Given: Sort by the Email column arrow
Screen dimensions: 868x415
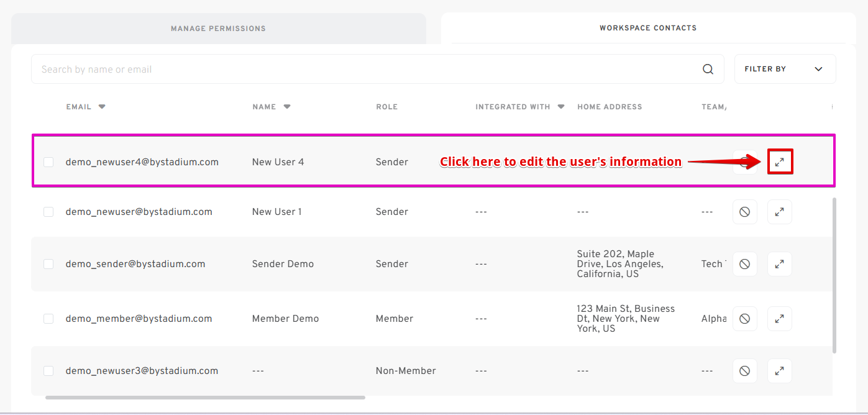Looking at the screenshot, I should (102, 107).
